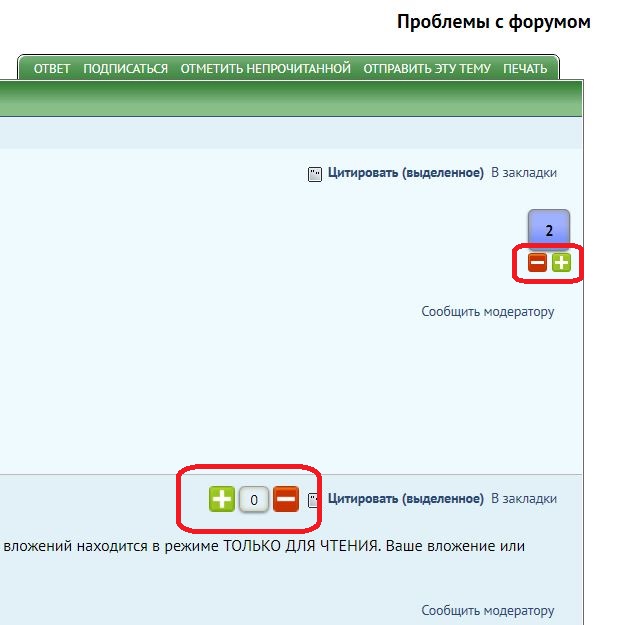The width and height of the screenshot is (630, 625).
Task: Click the small red minus under rating 2
Action: tap(537, 263)
